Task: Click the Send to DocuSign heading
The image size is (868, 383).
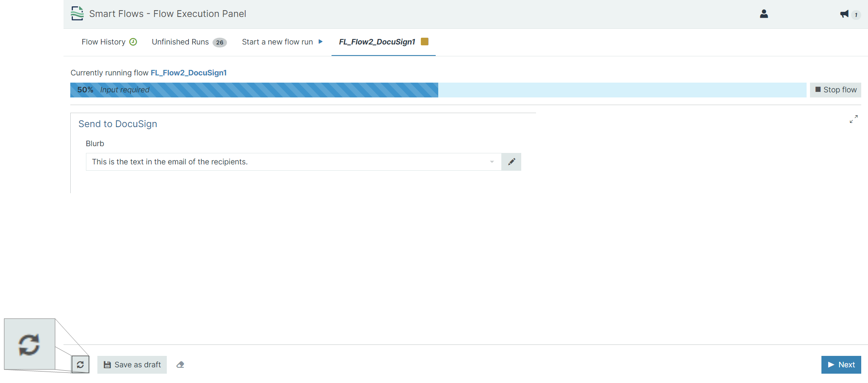Action: [x=118, y=124]
